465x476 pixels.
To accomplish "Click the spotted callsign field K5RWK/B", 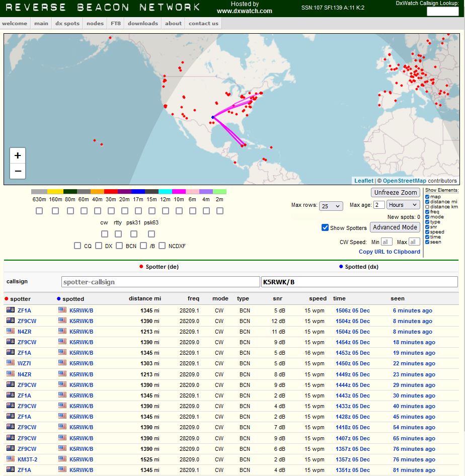I will pos(359,282).
